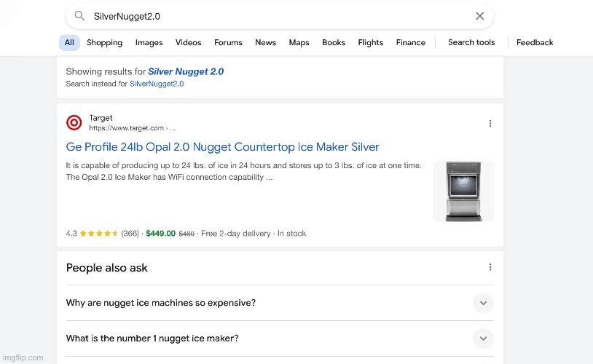
Task: Click the Target bullseye logo
Action: (x=74, y=123)
